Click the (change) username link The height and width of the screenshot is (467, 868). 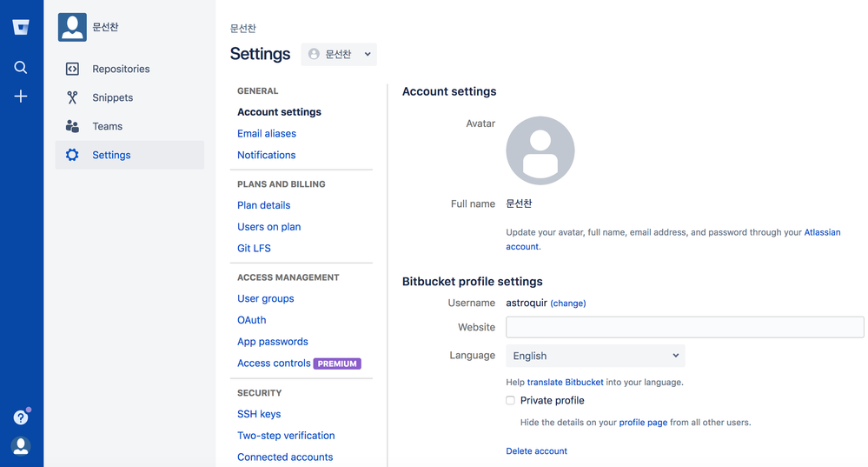tap(568, 303)
